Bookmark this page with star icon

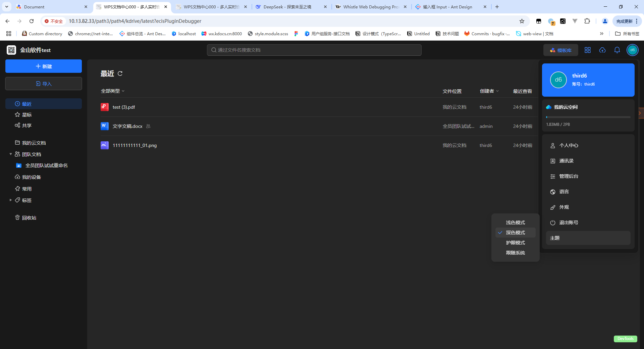(522, 21)
